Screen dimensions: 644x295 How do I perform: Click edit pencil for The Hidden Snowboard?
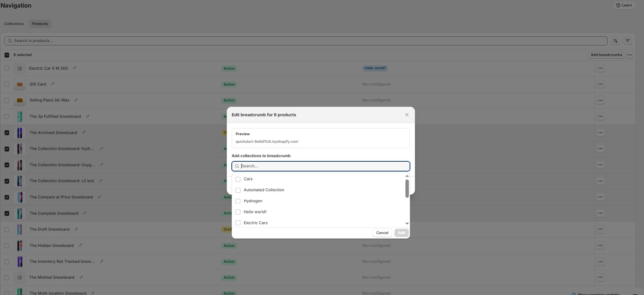point(80,245)
